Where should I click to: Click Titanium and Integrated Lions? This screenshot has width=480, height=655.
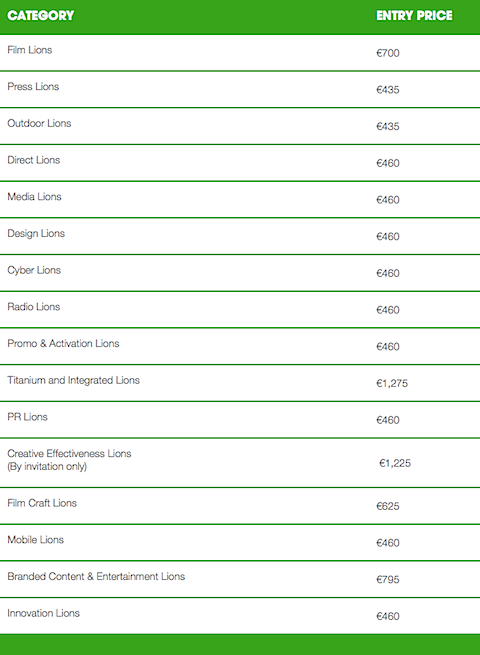click(74, 380)
